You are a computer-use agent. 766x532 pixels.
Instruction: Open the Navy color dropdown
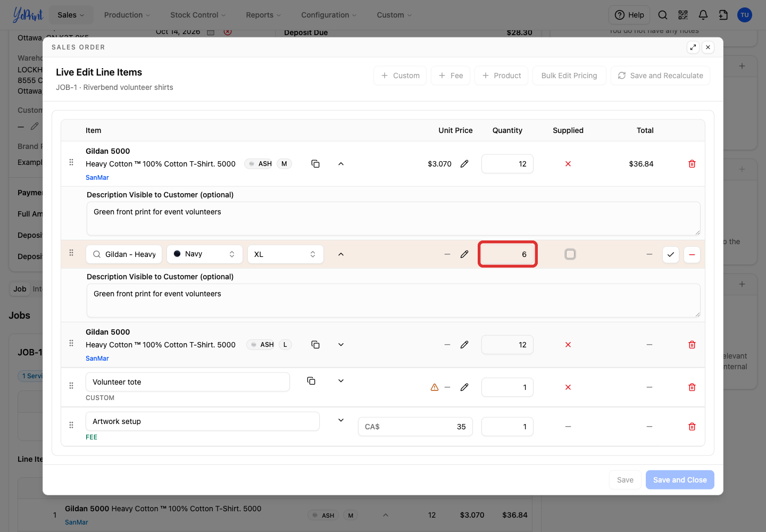(205, 254)
